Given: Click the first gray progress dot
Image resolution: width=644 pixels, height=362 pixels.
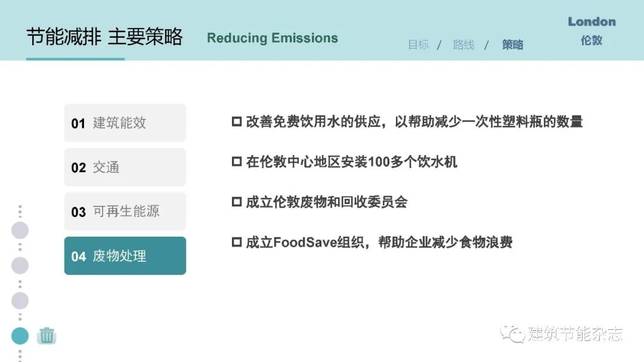Looking at the screenshot, I should click(x=20, y=230).
